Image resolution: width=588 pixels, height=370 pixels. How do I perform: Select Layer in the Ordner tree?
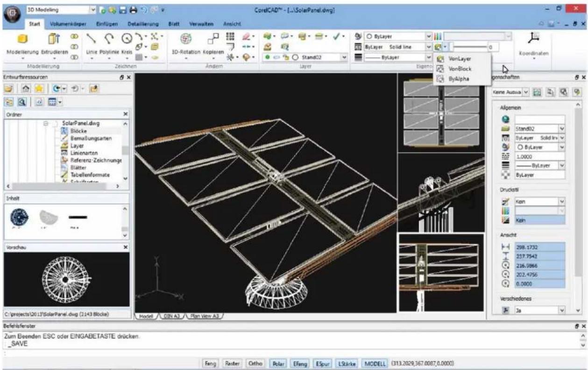tap(77, 146)
